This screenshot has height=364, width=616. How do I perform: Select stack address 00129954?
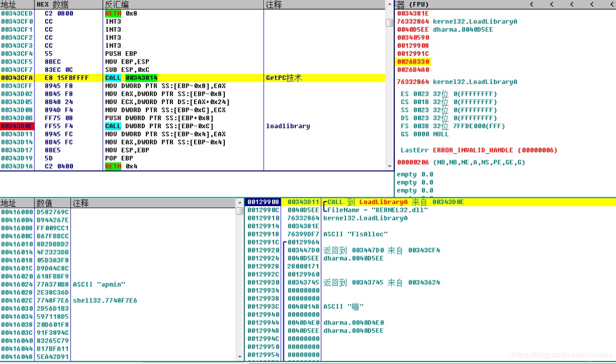[x=263, y=355]
